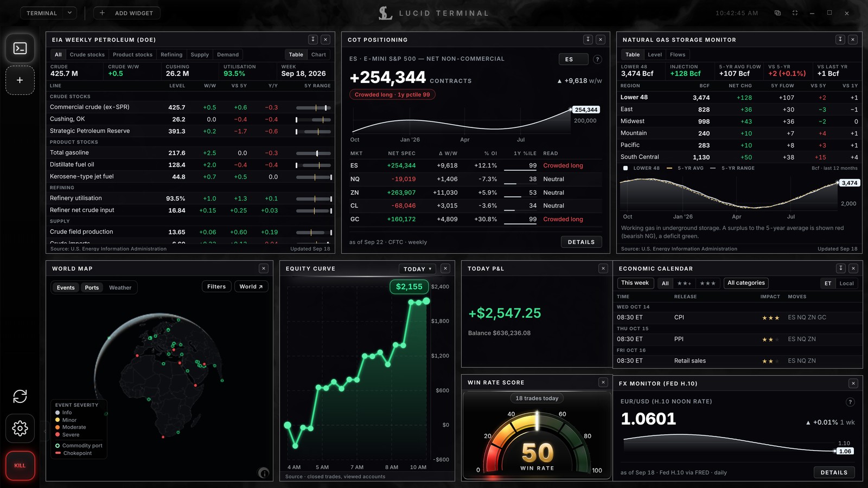Click the pin icon on EIA Weekly Petroleum panel
Screen dimensions: 868x488
(313, 40)
